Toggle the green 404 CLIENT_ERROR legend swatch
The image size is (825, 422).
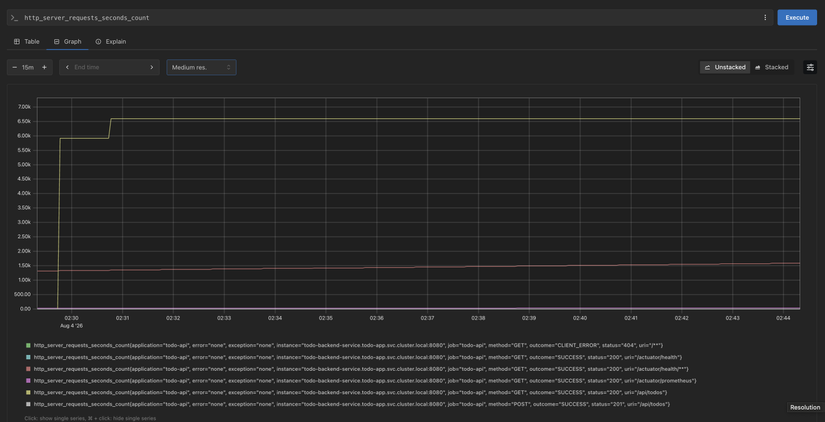coord(28,346)
